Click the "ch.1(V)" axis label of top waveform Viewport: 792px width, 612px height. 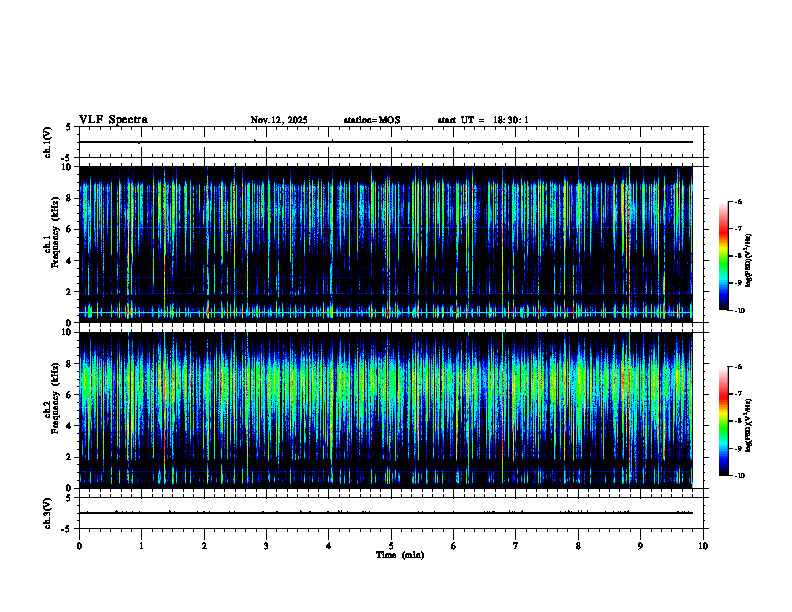pyautogui.click(x=47, y=142)
